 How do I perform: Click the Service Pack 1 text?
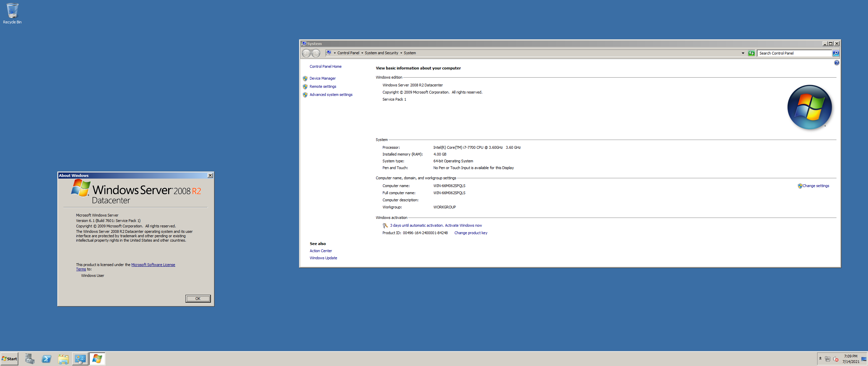(394, 99)
